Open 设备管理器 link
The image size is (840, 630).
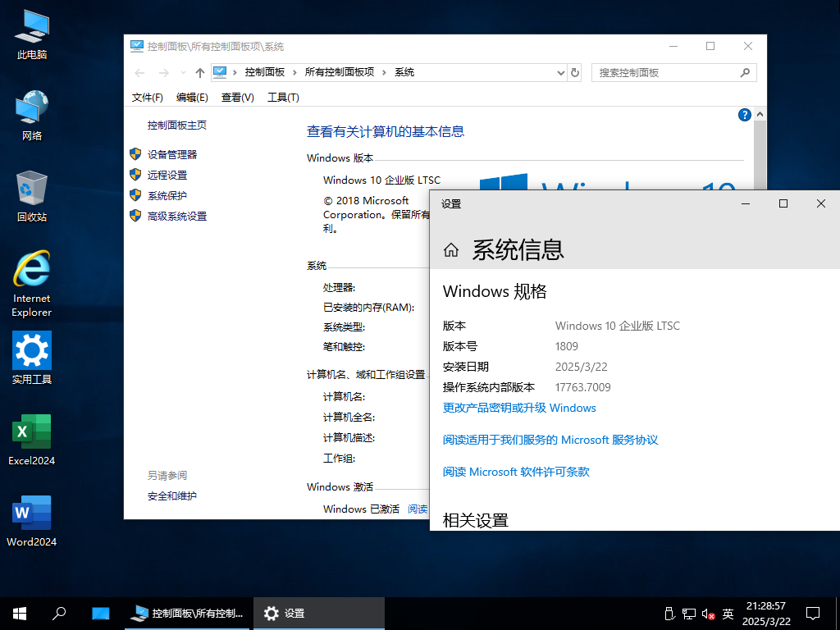pos(172,155)
